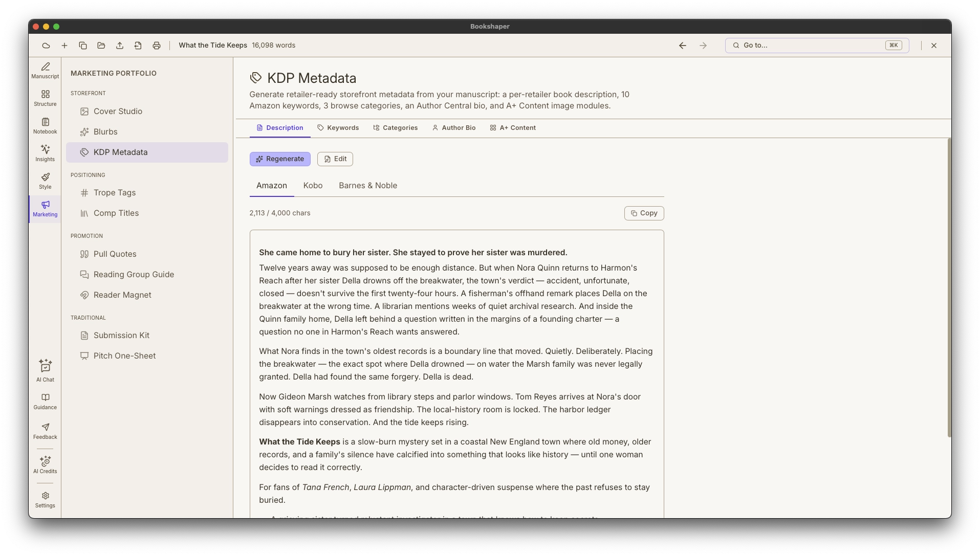
Task: Copy the Amazon description
Action: tap(644, 213)
